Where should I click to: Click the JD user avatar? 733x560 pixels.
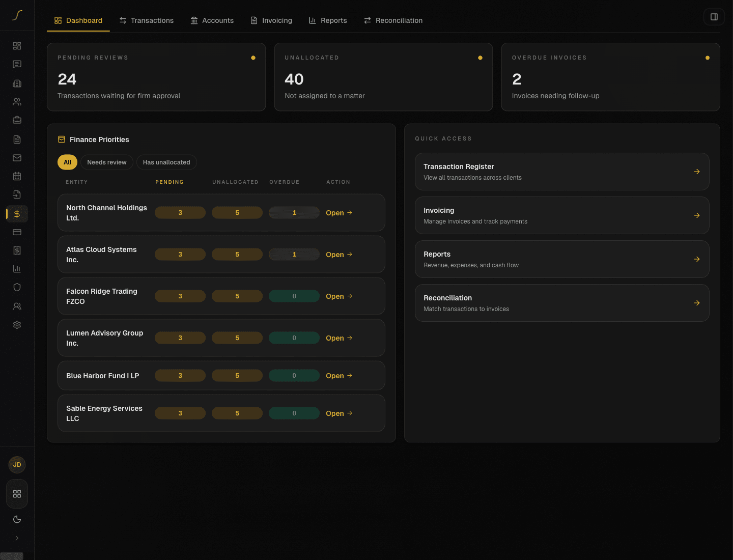[x=17, y=465]
